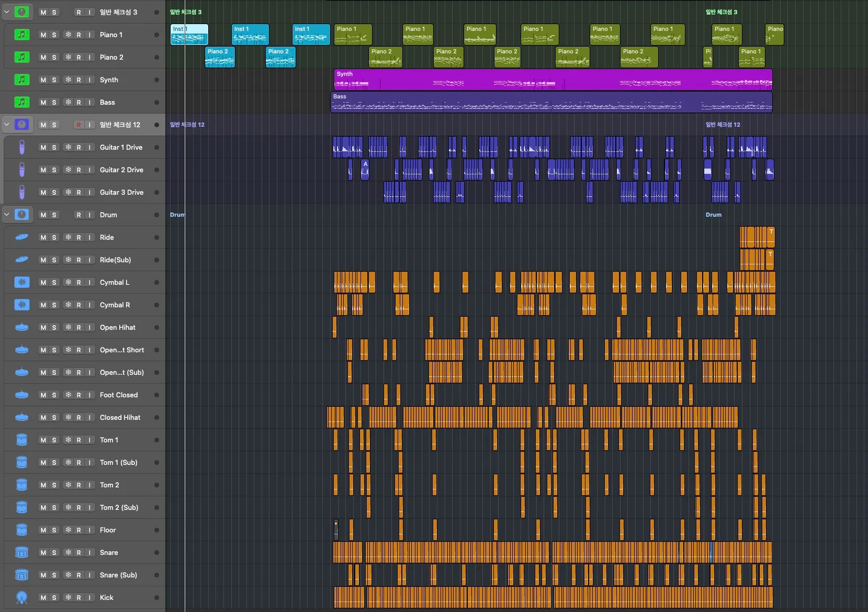Solo the Synth track

tap(54, 80)
